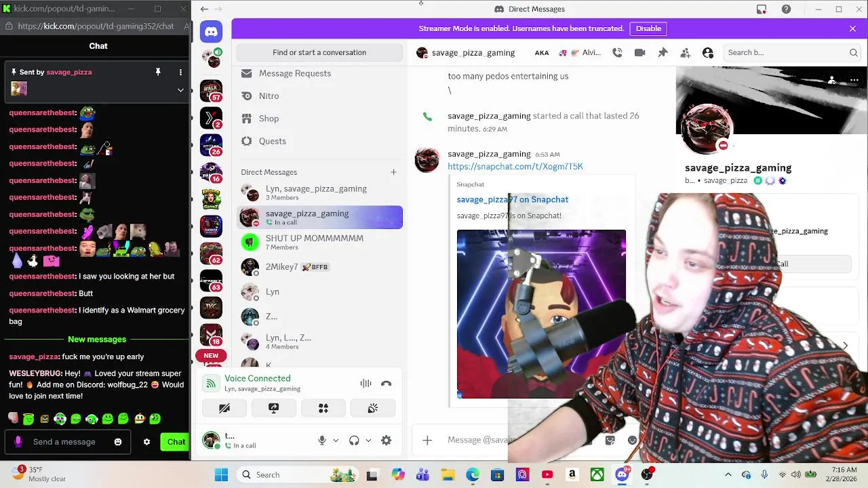Open weather widget 35°F Mostly clear
The height and width of the screenshot is (488, 868).
(x=37, y=474)
